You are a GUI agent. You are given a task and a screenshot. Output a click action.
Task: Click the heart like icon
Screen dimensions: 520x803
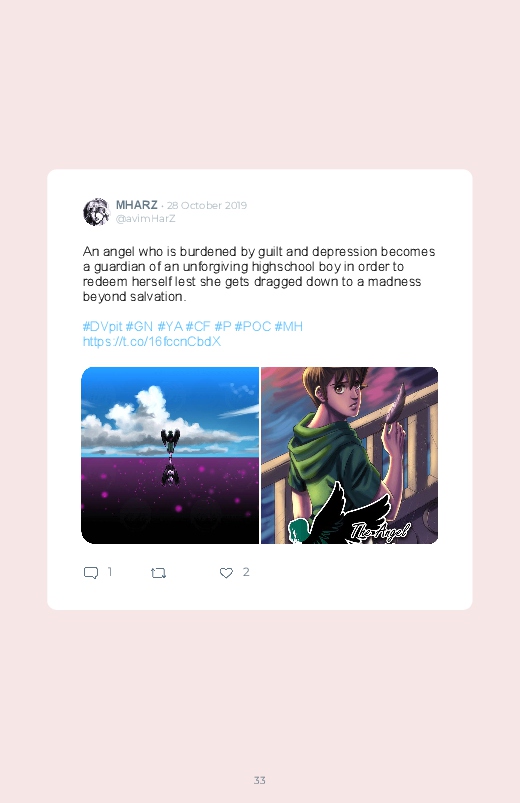(x=226, y=573)
